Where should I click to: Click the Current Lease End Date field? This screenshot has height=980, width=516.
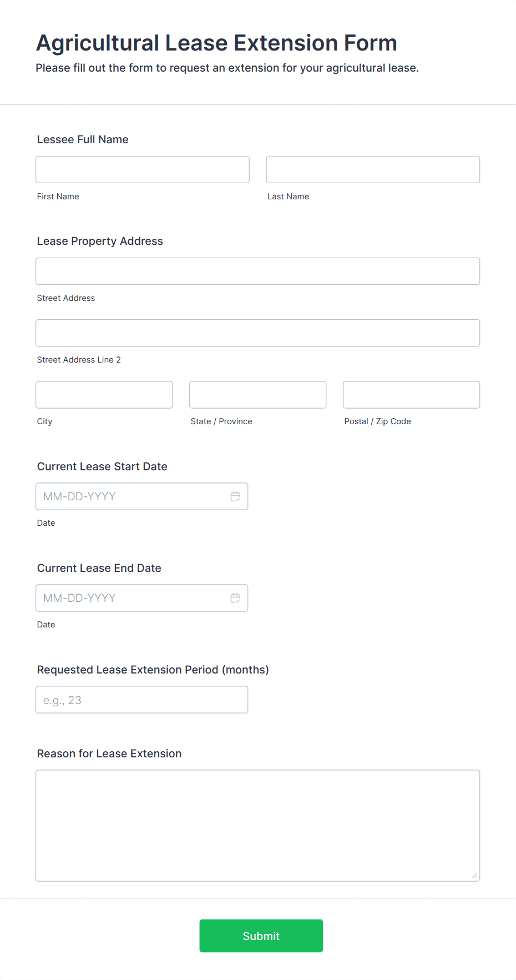[142, 598]
